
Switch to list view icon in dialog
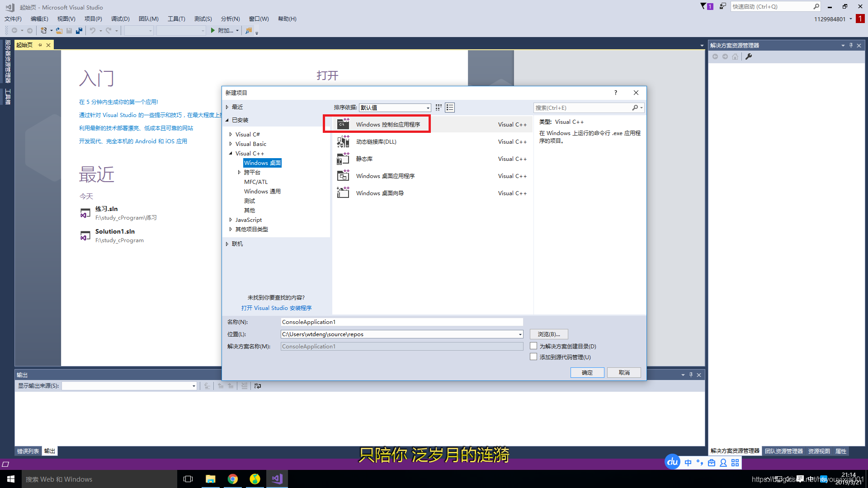(450, 108)
